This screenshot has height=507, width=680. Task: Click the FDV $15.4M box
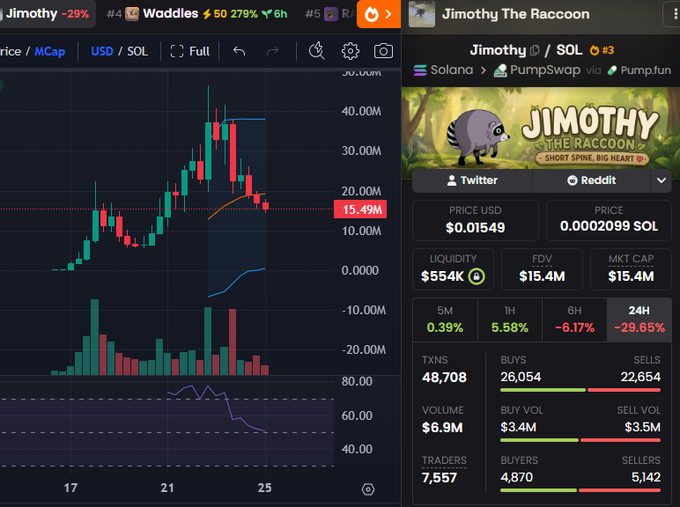coord(542,269)
